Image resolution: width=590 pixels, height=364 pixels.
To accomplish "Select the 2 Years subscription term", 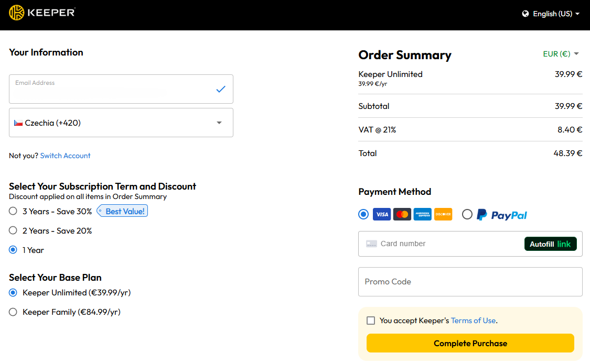I will pyautogui.click(x=13, y=230).
